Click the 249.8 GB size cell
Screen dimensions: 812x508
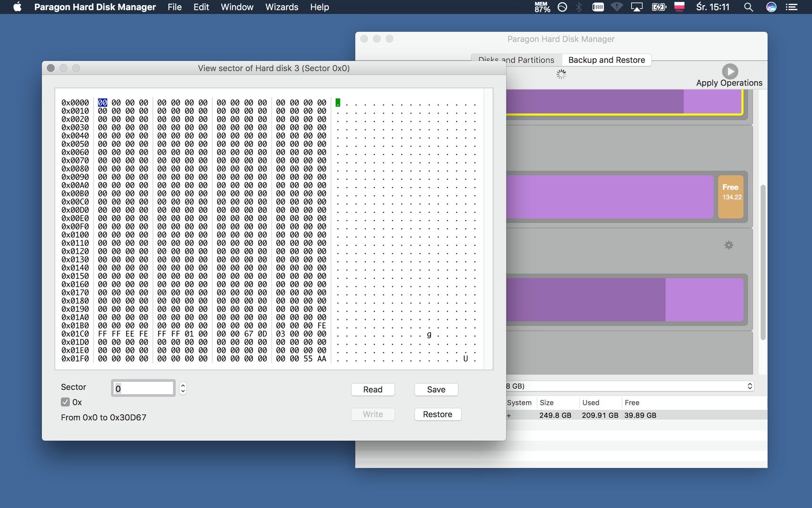pyautogui.click(x=555, y=415)
